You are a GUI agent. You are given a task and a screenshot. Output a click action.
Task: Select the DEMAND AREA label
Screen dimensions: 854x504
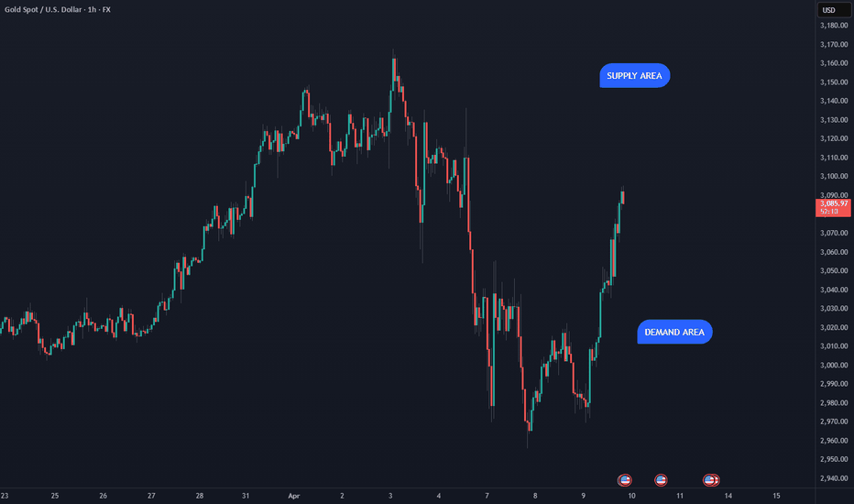(x=674, y=332)
